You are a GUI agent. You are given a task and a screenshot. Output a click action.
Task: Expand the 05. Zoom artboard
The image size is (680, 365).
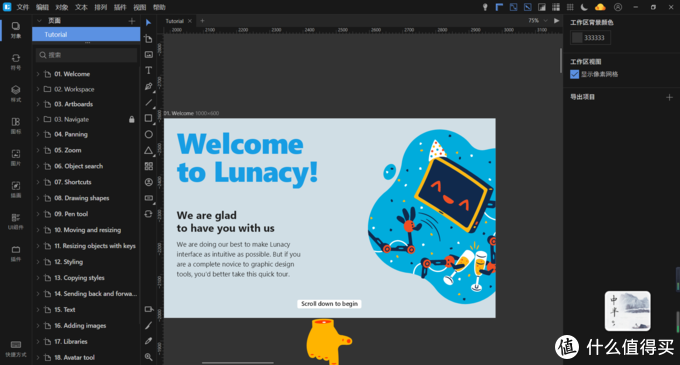[38, 150]
